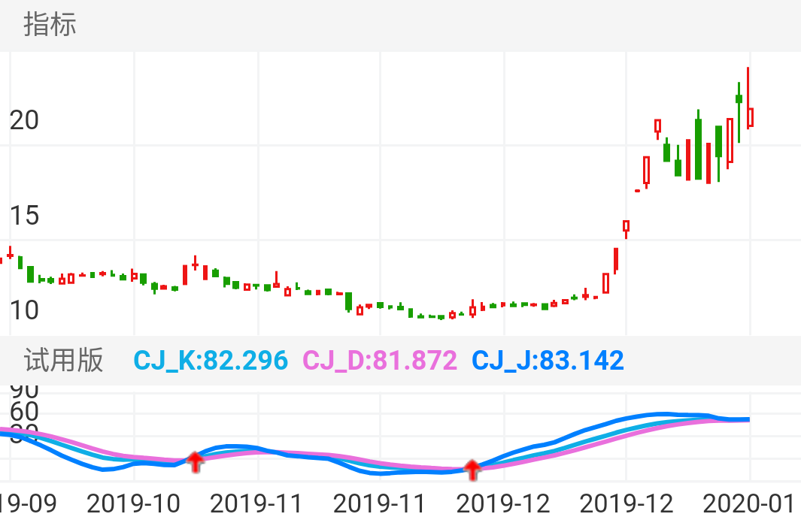Select the CJ_J:83.142 indicator value
801x532 pixels.
[x=548, y=361]
